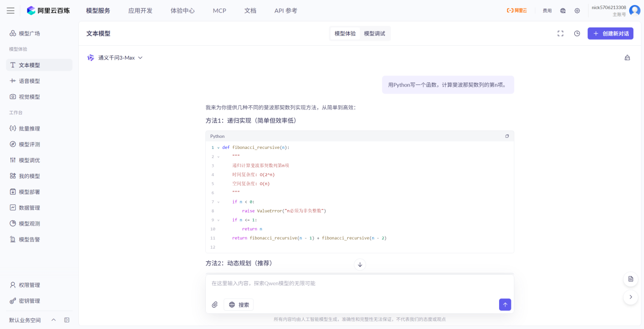Focus the chat message input field
The image size is (644, 329).
[359, 284]
